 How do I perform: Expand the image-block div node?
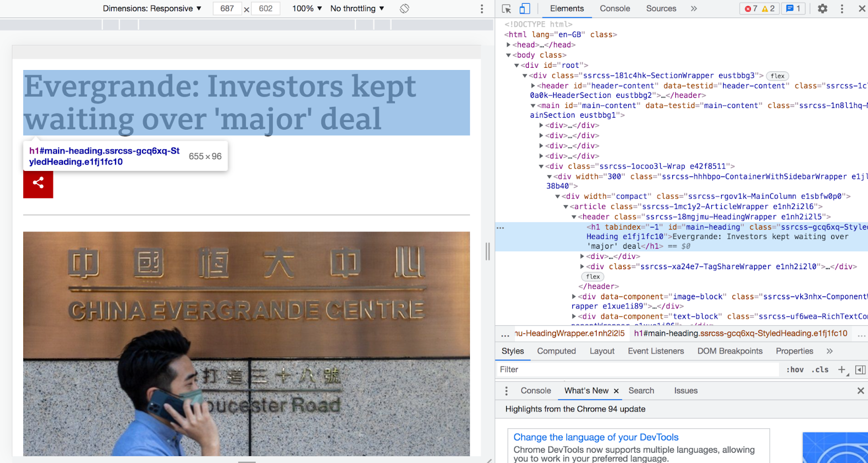pos(574,297)
